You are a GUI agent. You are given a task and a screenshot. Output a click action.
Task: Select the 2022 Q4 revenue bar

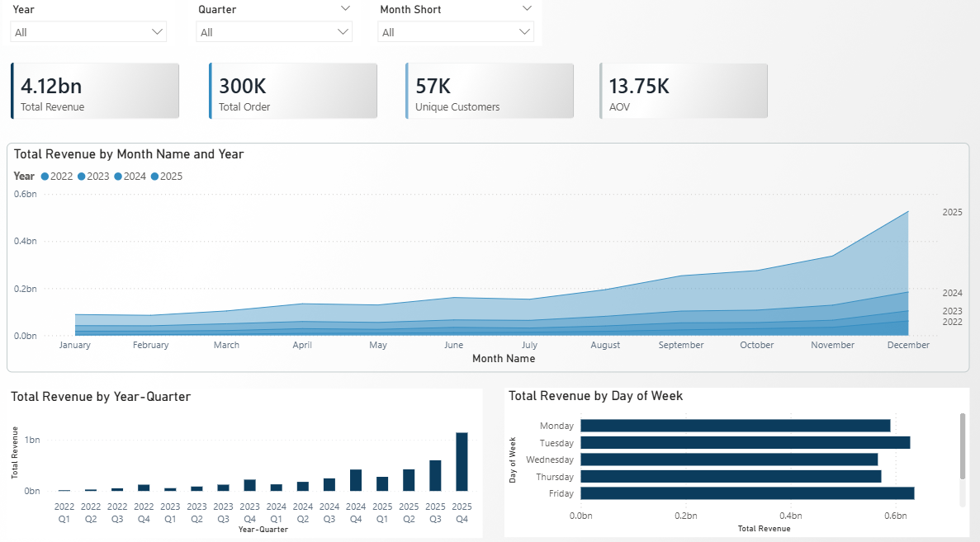pyautogui.click(x=144, y=488)
